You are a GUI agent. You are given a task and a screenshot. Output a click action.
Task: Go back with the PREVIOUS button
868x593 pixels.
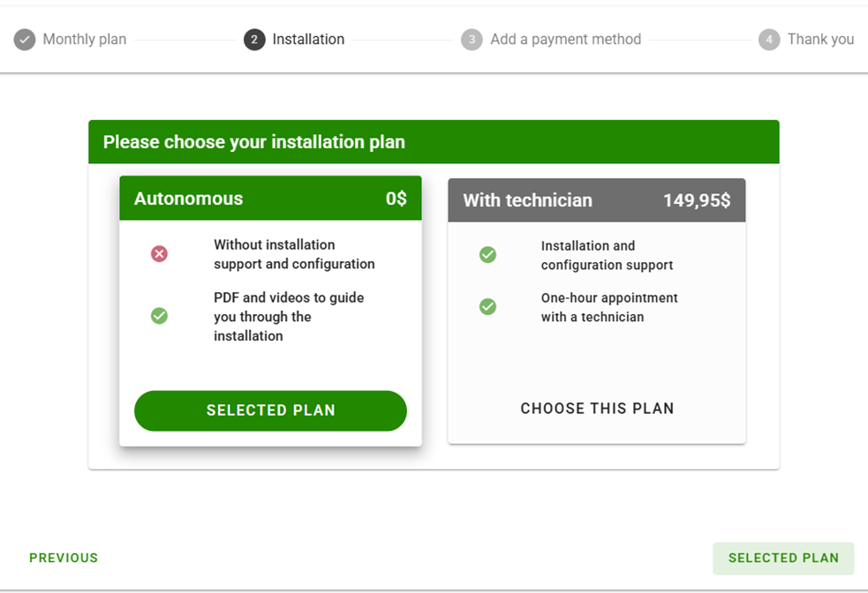pos(64,558)
